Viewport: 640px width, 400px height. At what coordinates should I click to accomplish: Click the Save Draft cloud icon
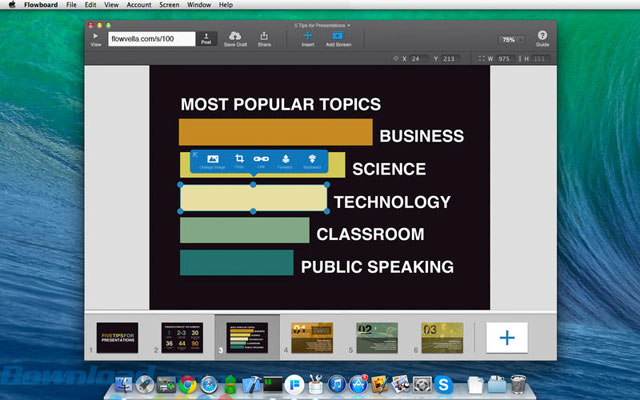236,35
